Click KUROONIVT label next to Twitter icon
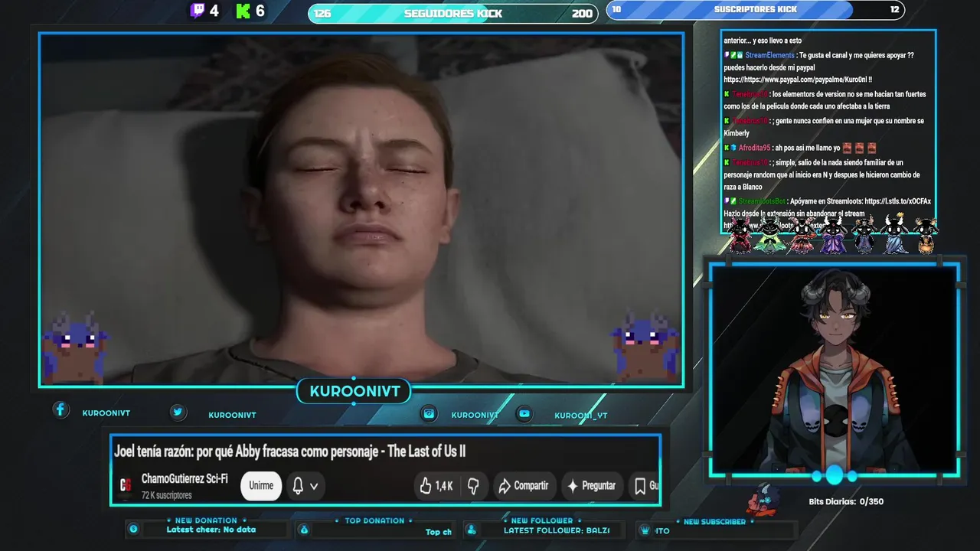980x551 pixels. (232, 415)
